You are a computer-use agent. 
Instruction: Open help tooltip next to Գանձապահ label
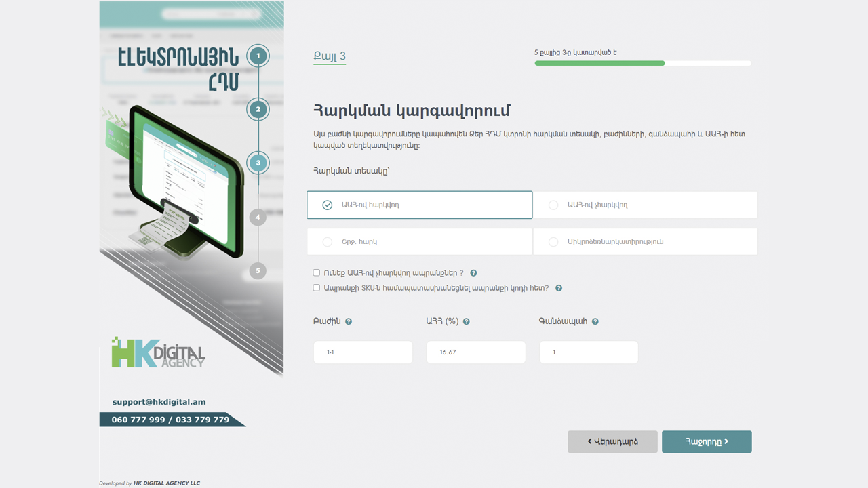pos(595,322)
